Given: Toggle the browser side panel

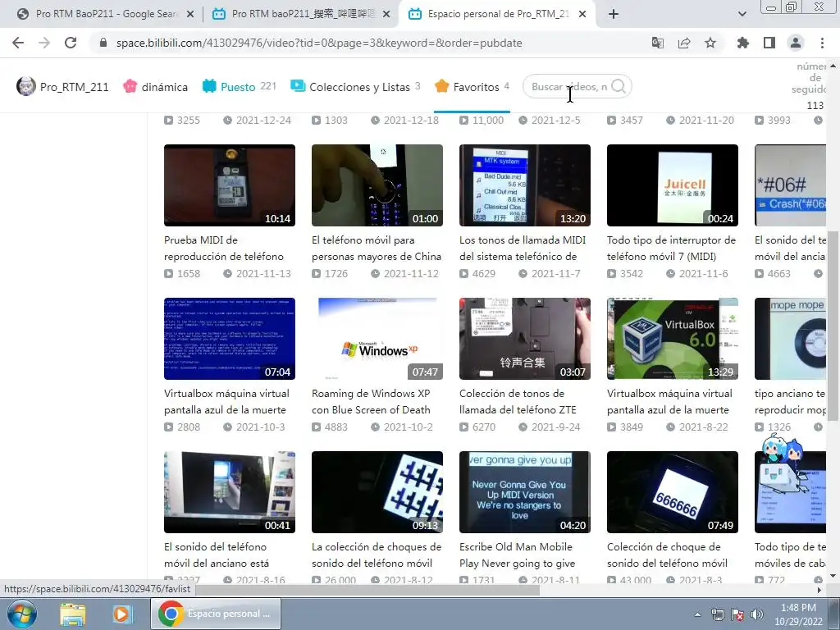Looking at the screenshot, I should 769,43.
